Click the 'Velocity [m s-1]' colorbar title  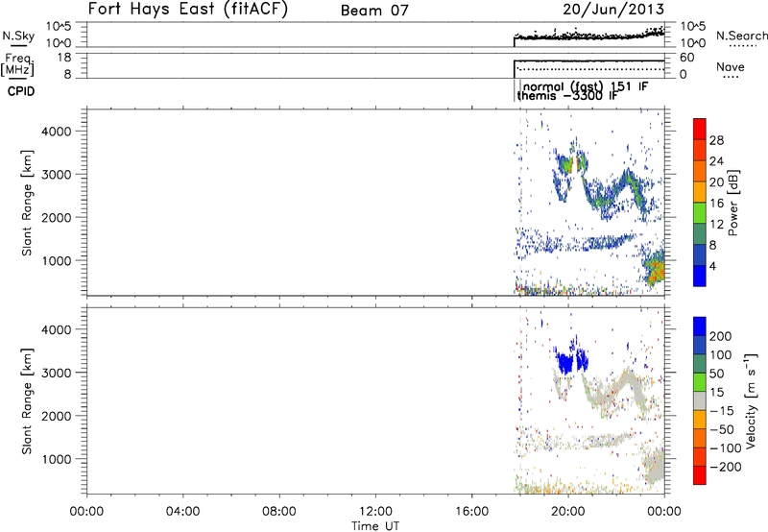(751, 400)
